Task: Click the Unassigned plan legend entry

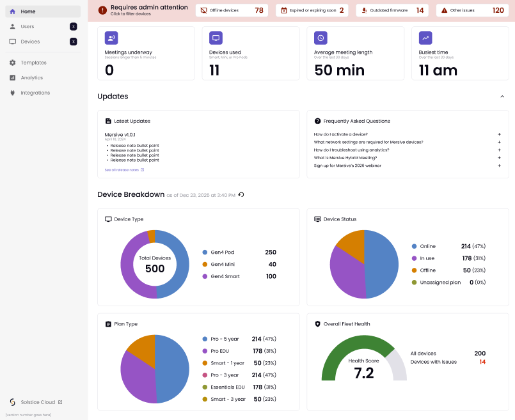Action: 448,283
